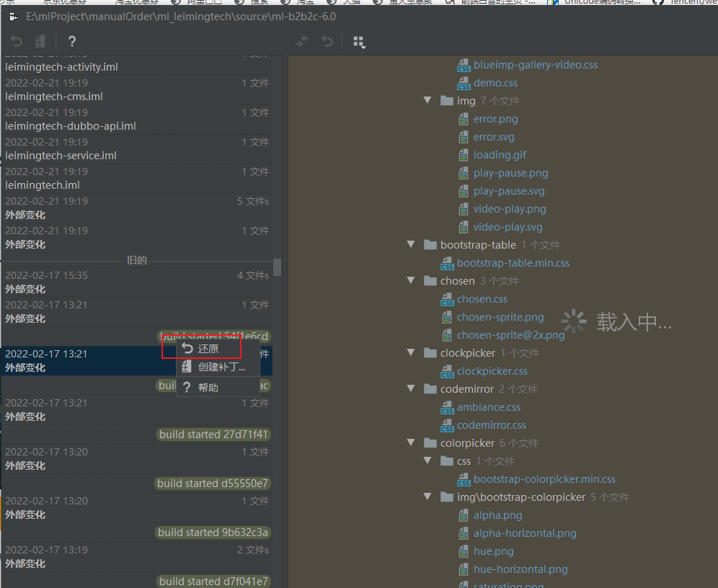The height and width of the screenshot is (588, 718).
Task: Choose 创建补丁... from the context menu
Action: tap(218, 367)
